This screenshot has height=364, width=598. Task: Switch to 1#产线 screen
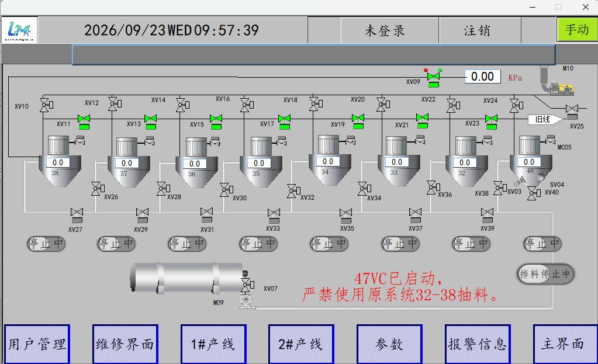click(213, 344)
